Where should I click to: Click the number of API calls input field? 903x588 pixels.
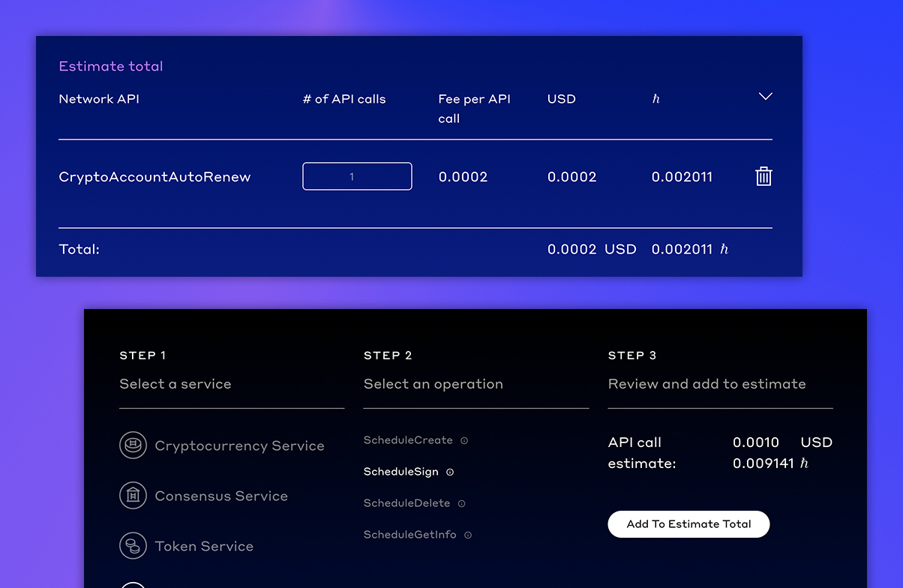[x=356, y=175]
